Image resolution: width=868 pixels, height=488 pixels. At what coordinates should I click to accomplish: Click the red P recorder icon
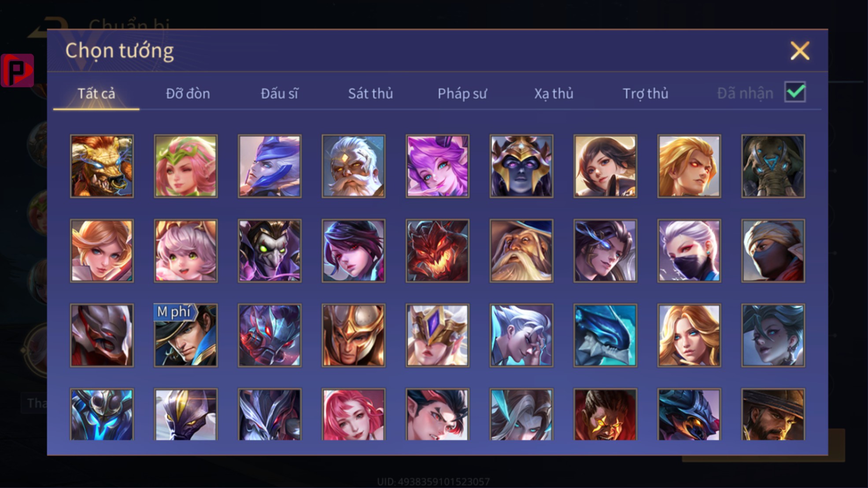pos(17,70)
